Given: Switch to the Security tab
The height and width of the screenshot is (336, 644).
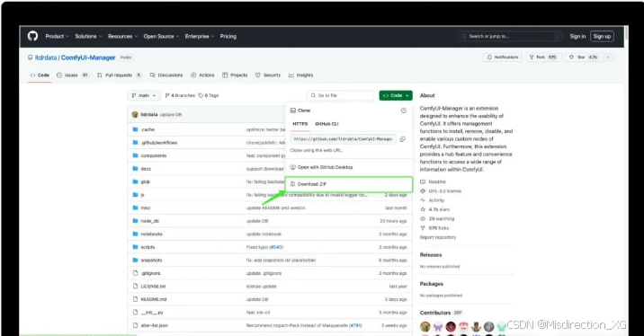Looking at the screenshot, I should pos(268,75).
